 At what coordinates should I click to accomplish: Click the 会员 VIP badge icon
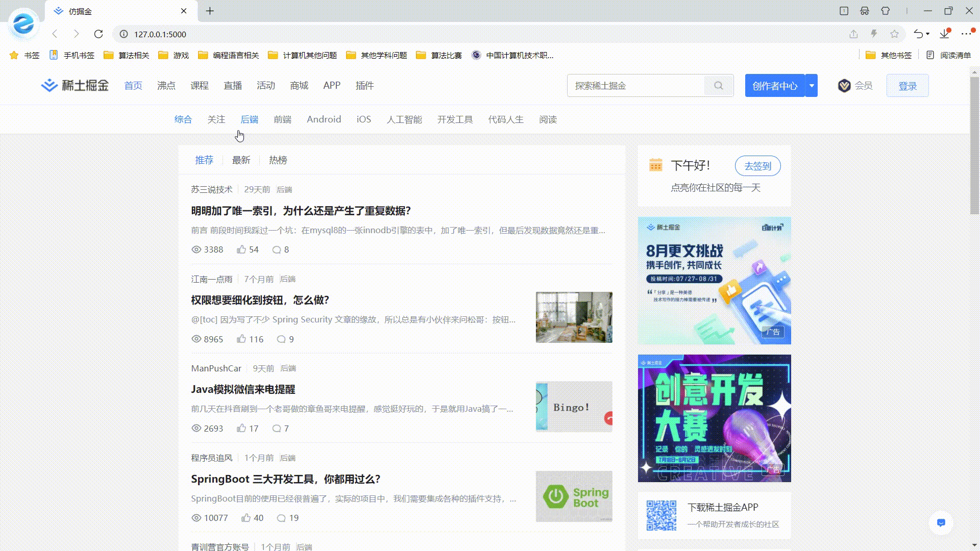click(x=844, y=86)
